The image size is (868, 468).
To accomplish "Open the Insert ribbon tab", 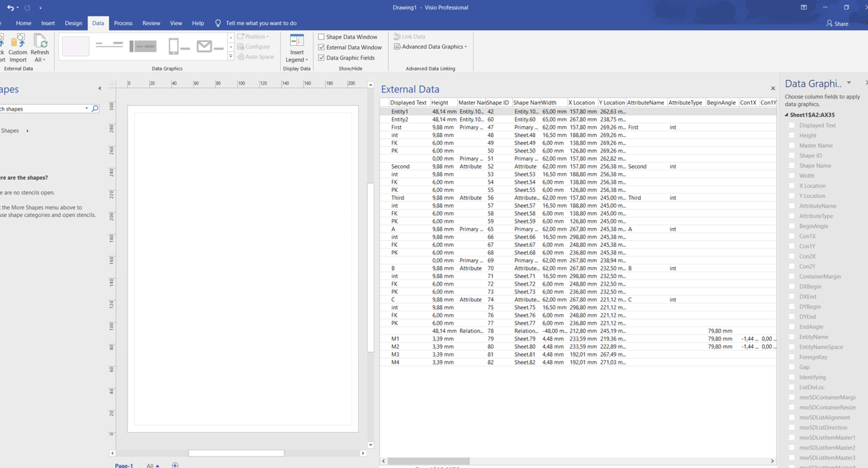I will pos(48,23).
